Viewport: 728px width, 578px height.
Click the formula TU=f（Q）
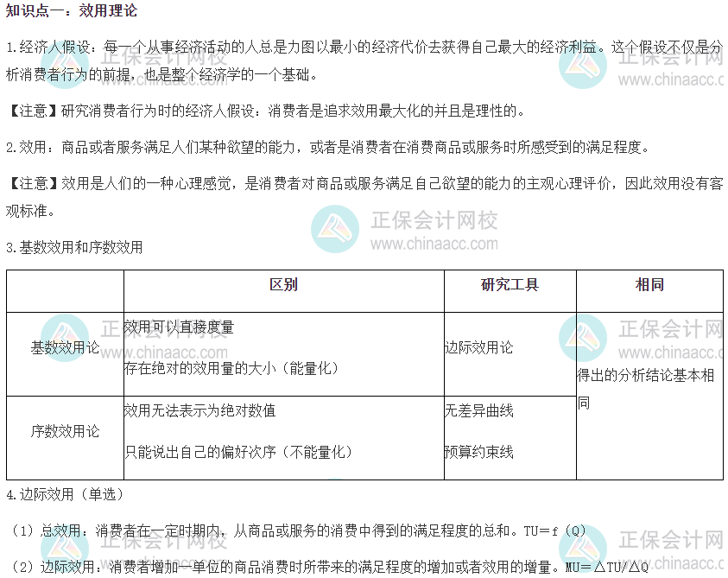(x=555, y=530)
